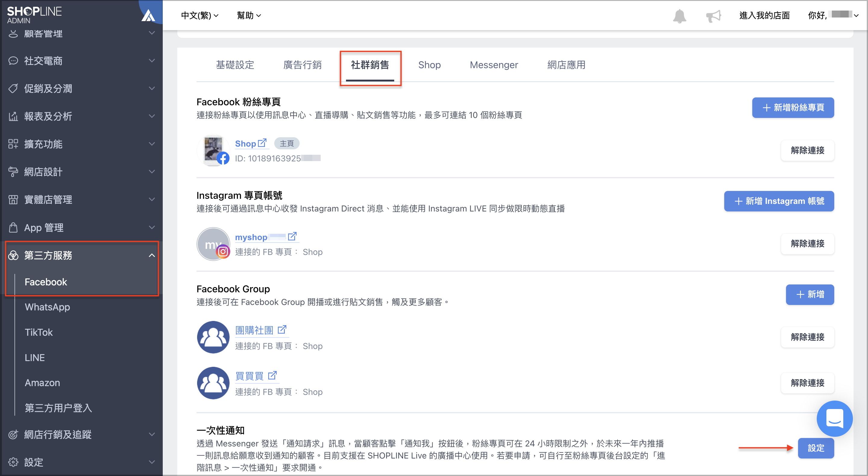Viewport: 868px width, 476px height.
Task: Open external link icon beside 買買買
Action: tap(272, 376)
